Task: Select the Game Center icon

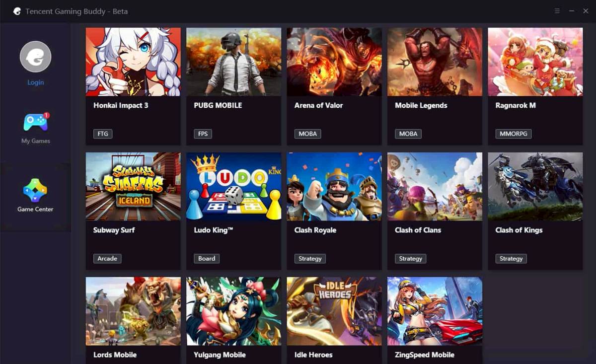Action: click(35, 190)
